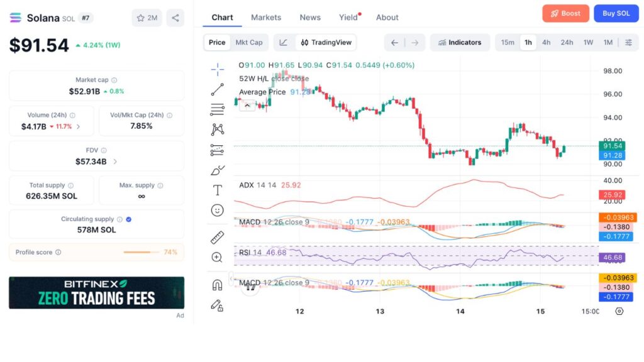Click the Solana logo icon
The image size is (644, 362).
[16, 18]
